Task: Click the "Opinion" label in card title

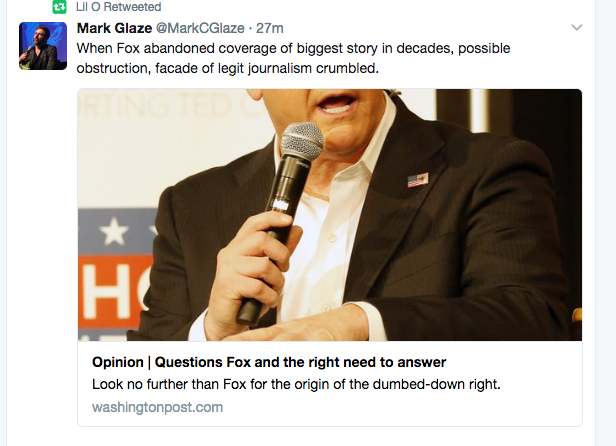Action: [118, 362]
